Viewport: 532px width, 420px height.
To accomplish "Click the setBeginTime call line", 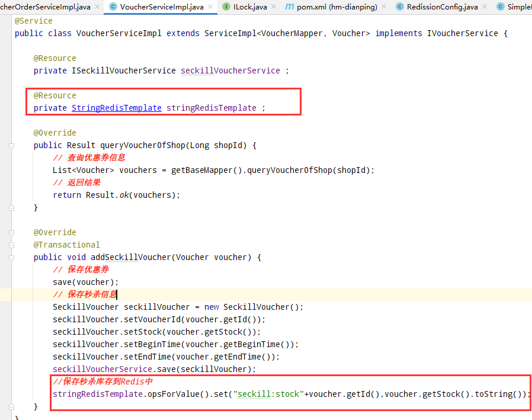I will [175, 344].
